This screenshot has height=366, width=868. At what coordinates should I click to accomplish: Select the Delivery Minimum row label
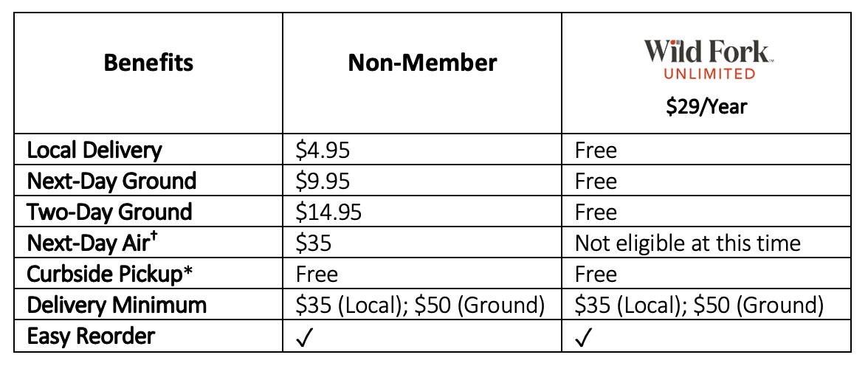pyautogui.click(x=117, y=305)
